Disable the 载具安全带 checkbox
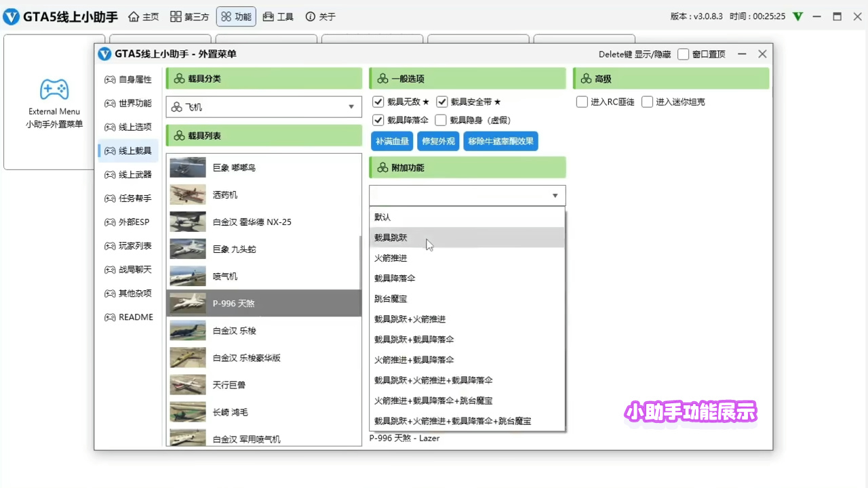Image resolution: width=868 pixels, height=488 pixels. coord(442,102)
